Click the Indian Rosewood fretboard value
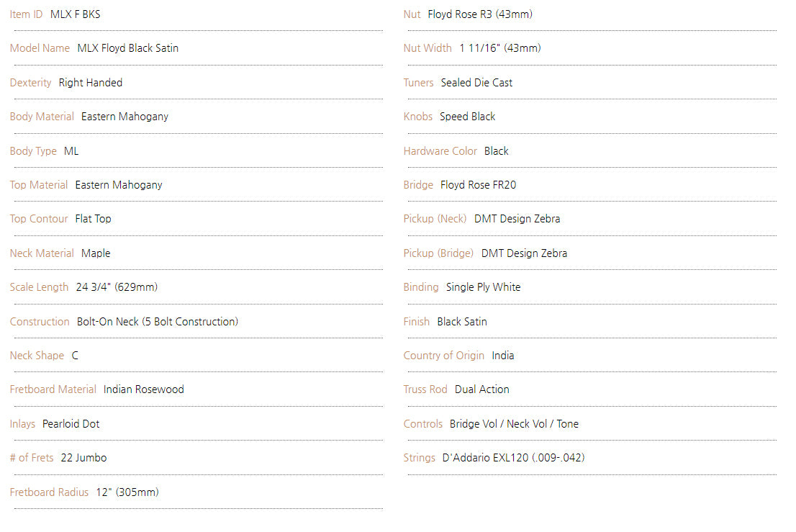The height and width of the screenshot is (532, 796). tap(144, 389)
